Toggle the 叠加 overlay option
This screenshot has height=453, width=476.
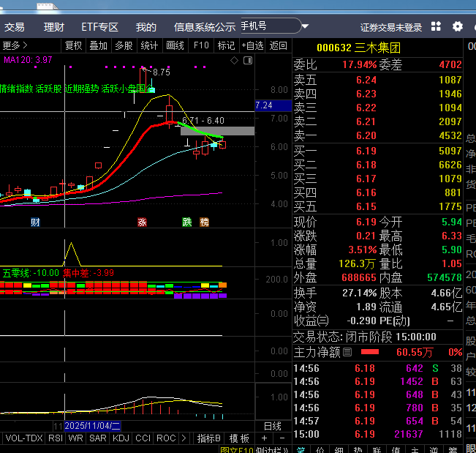point(98,45)
